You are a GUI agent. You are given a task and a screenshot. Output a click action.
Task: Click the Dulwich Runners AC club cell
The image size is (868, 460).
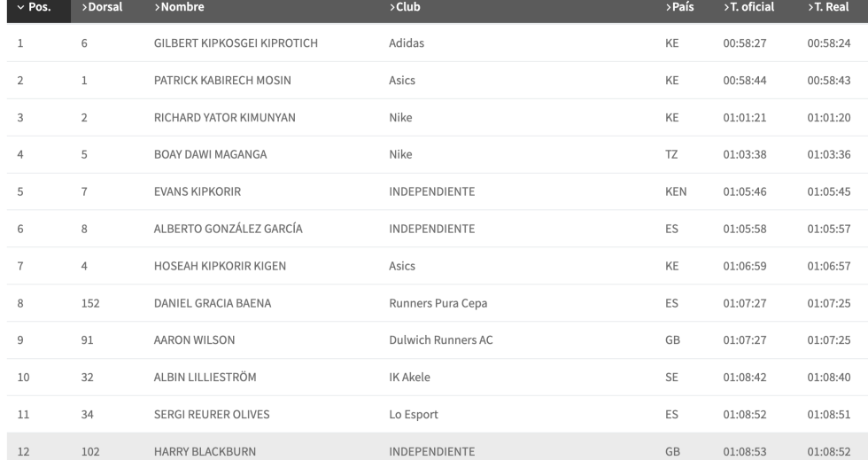(440, 340)
